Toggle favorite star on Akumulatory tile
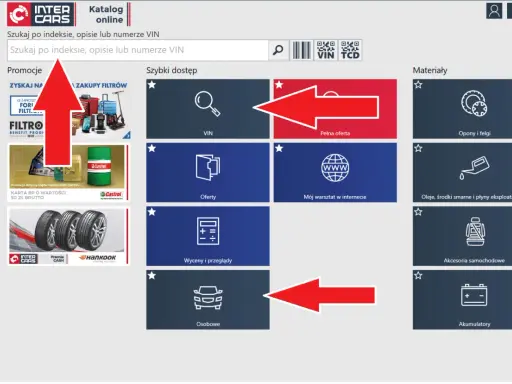512x384 pixels. click(418, 276)
